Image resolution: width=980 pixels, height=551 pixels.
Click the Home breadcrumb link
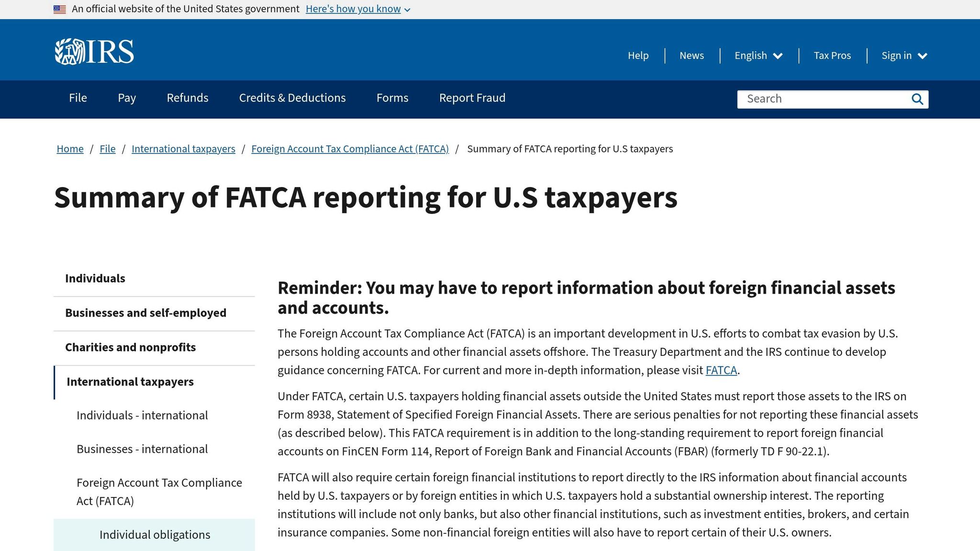click(x=70, y=149)
